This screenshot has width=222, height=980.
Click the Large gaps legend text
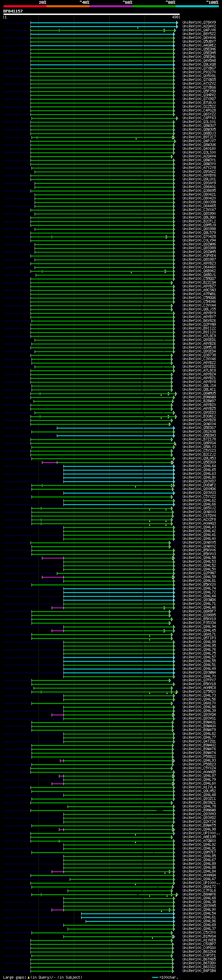(x=43, y=977)
